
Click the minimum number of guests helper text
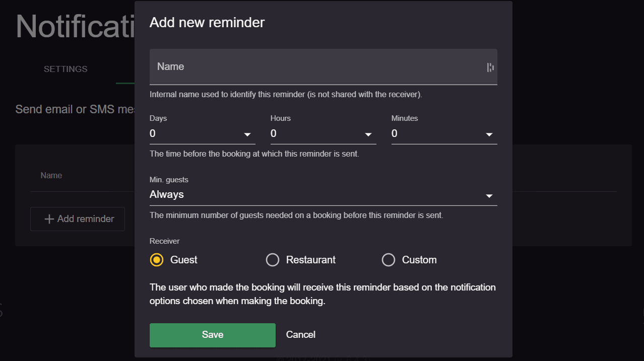click(296, 215)
